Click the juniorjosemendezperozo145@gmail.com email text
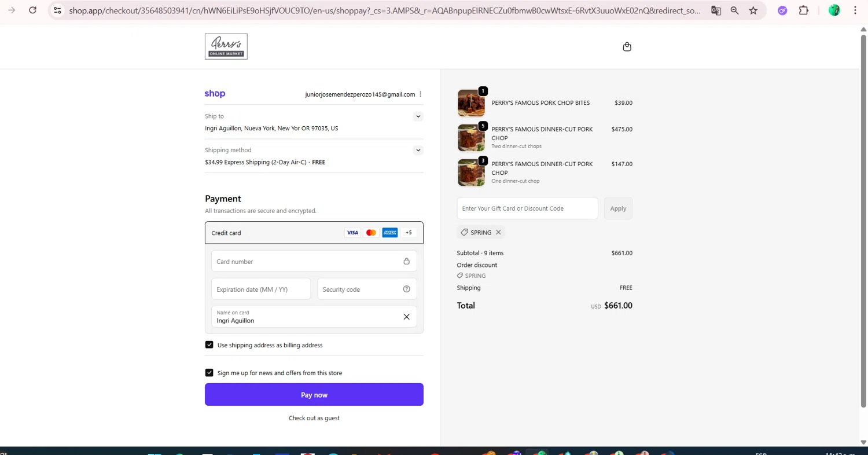Screen dimensions: 868x455 [x=360, y=94]
